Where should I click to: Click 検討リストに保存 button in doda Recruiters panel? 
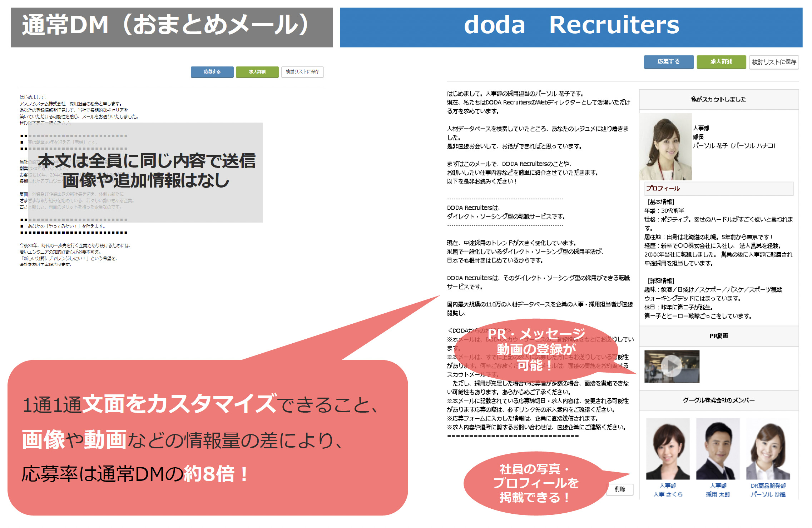(x=774, y=62)
